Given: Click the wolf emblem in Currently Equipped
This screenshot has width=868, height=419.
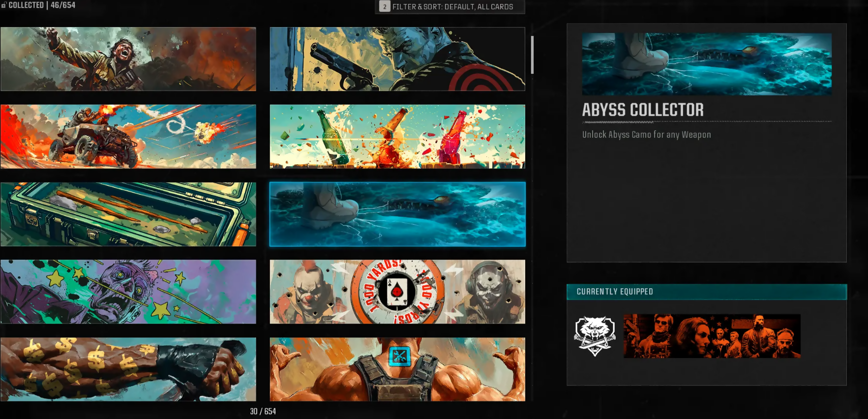Looking at the screenshot, I should point(595,336).
